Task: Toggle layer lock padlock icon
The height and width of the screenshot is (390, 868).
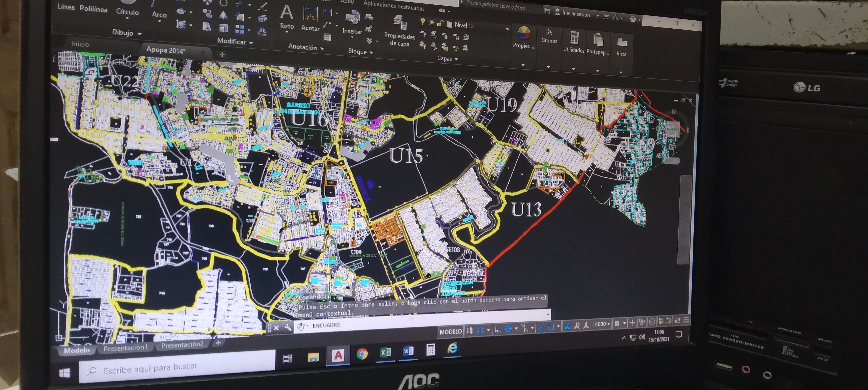Action: 440,23
